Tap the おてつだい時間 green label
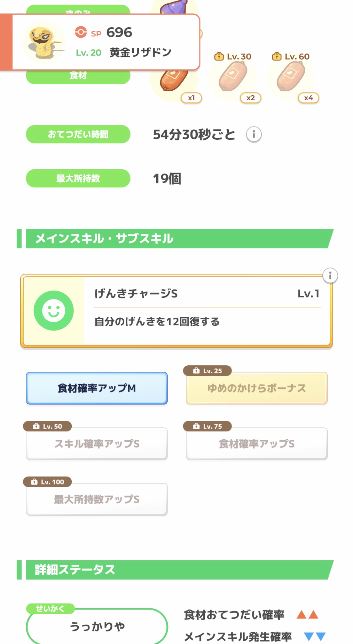Viewport: 353px width, 644px height. (78, 134)
